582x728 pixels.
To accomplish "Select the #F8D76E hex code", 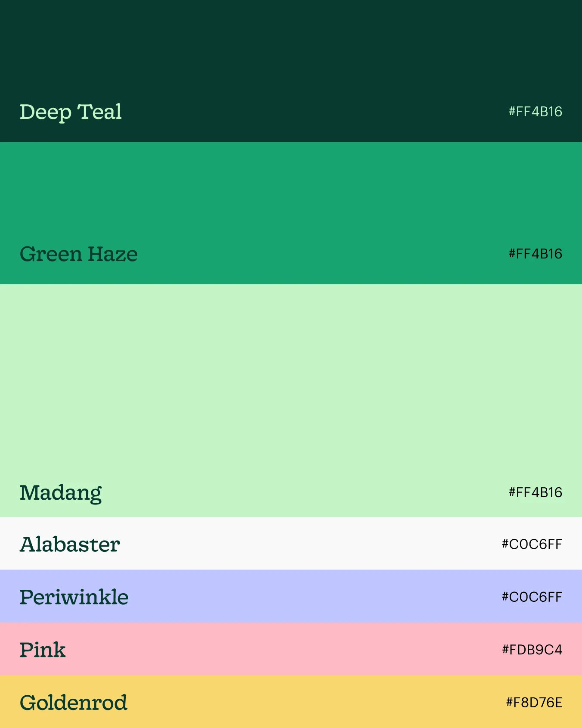I will coord(534,703).
